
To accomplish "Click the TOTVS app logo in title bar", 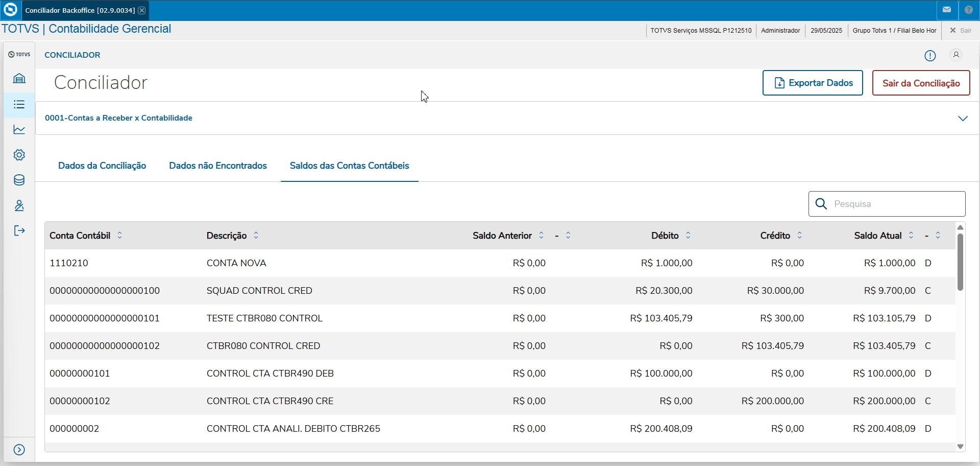I will 11,10.
